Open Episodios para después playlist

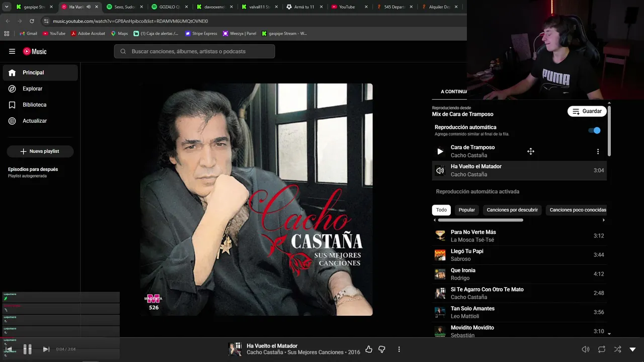click(x=33, y=172)
